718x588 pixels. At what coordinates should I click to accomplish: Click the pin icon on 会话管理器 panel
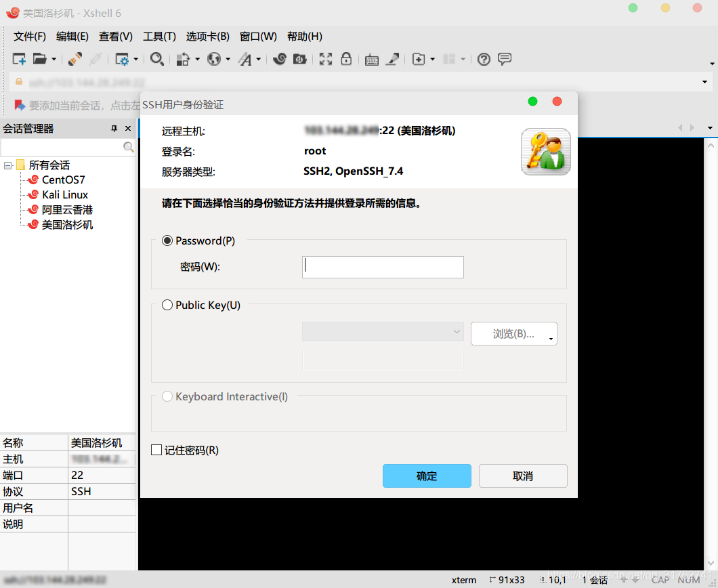click(x=114, y=129)
